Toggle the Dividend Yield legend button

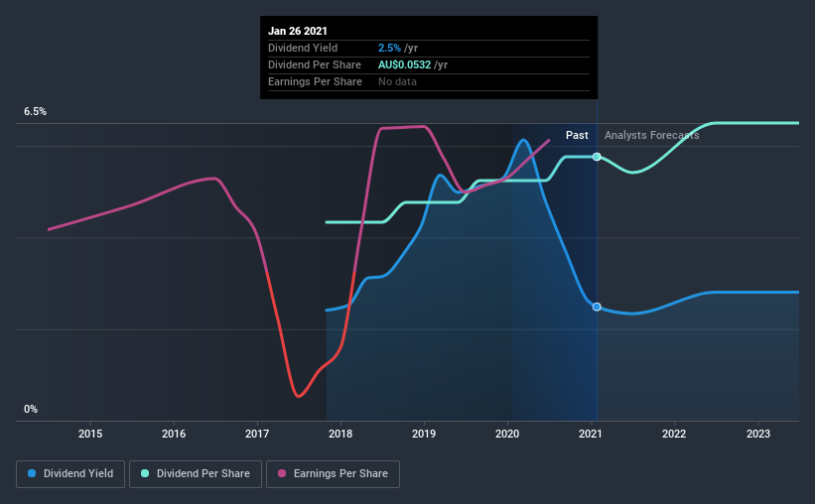point(70,474)
